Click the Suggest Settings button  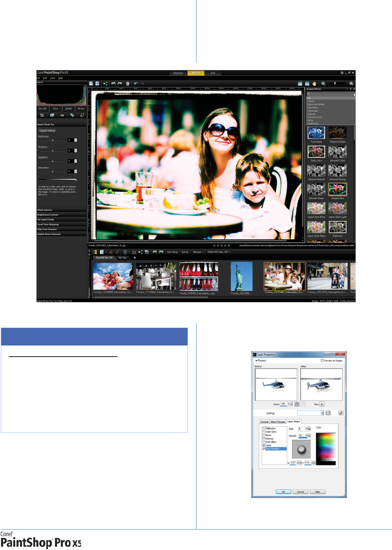pos(47,131)
